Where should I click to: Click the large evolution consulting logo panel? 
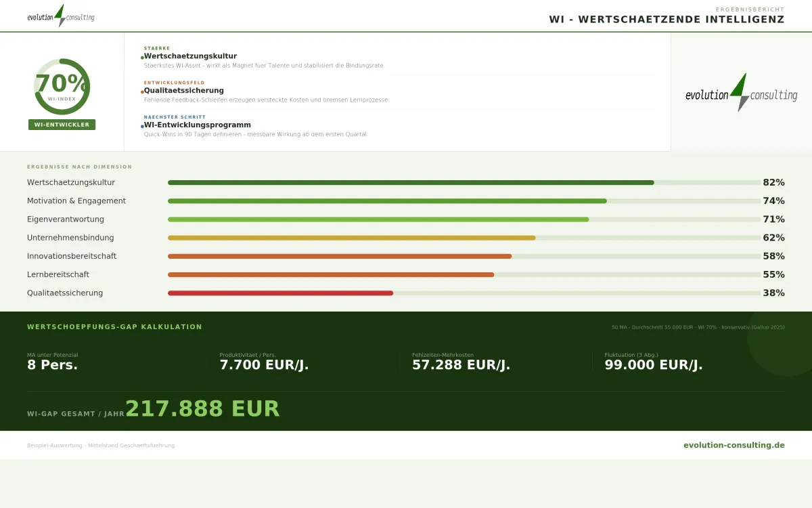click(x=742, y=92)
